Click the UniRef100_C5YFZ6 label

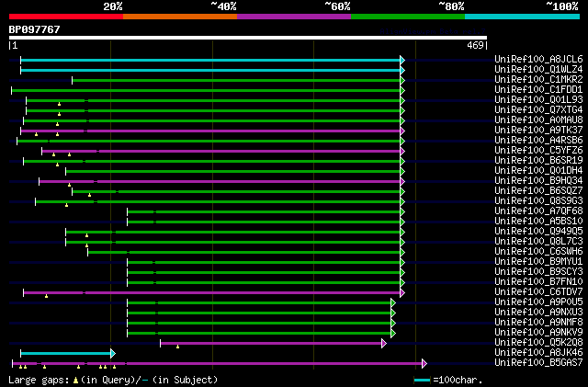coord(538,151)
